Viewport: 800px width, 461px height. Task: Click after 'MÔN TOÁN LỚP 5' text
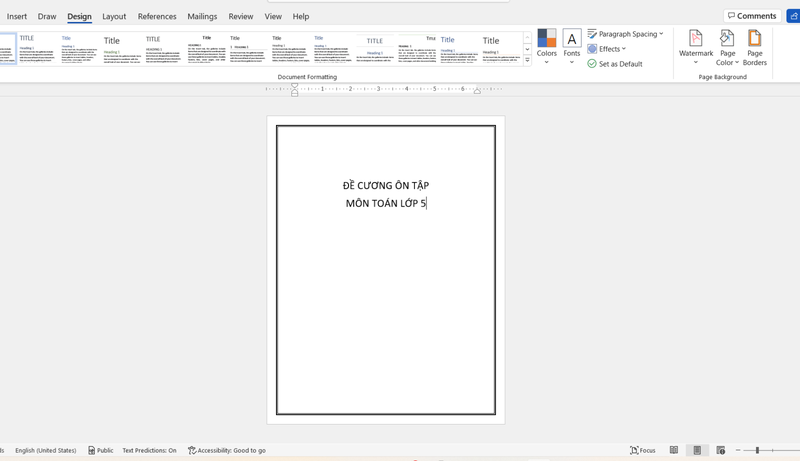pos(427,204)
